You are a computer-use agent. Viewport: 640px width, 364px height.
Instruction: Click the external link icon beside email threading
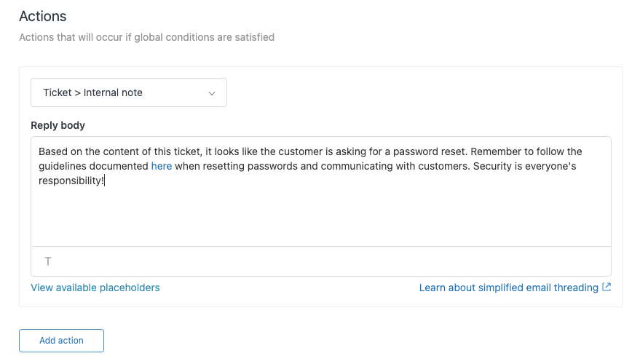point(607,288)
